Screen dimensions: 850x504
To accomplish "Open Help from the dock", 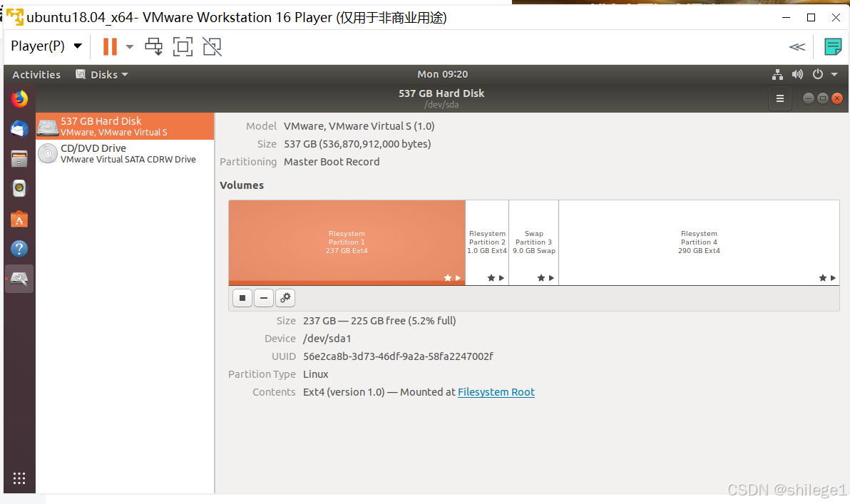I will pos(19,249).
